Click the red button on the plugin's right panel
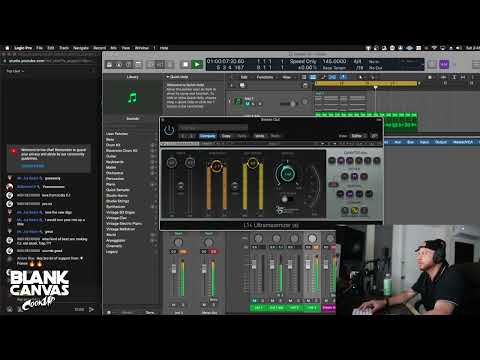The height and width of the screenshot is (360, 480). (333, 184)
